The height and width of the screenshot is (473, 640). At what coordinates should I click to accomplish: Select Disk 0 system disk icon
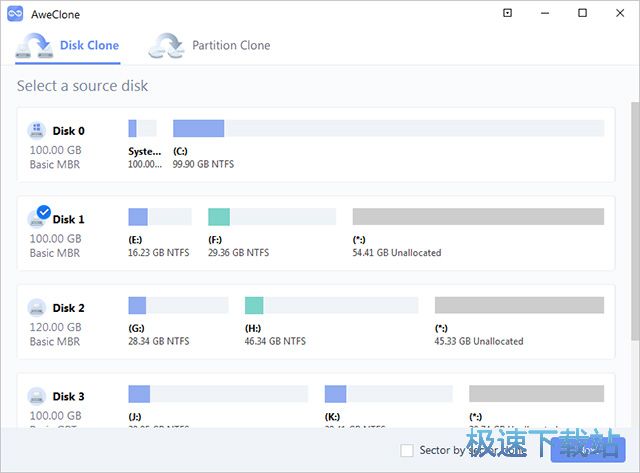click(x=37, y=130)
